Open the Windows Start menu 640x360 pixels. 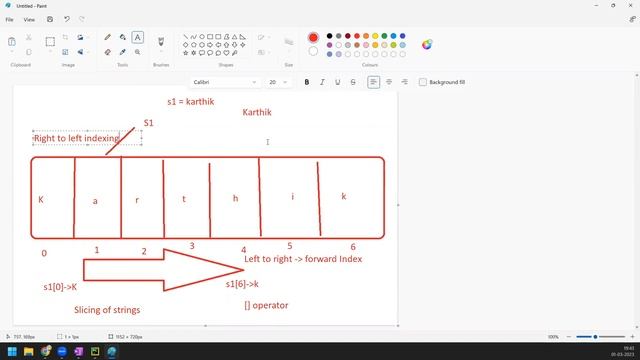point(12,351)
